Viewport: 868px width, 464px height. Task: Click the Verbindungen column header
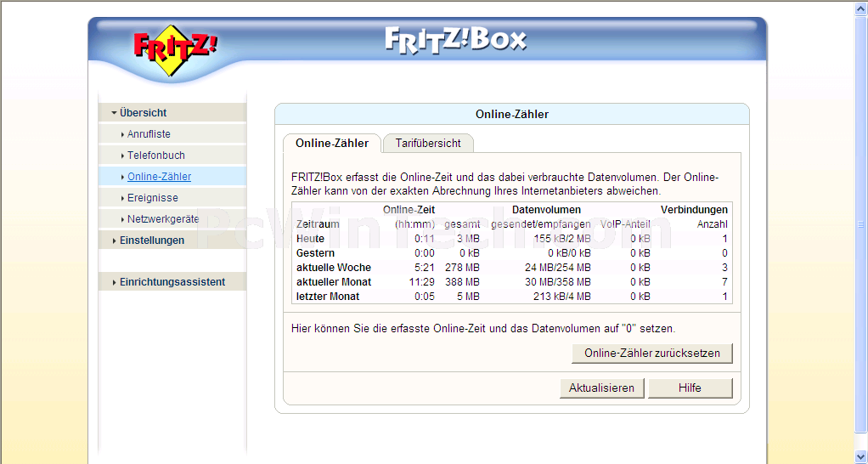point(694,210)
